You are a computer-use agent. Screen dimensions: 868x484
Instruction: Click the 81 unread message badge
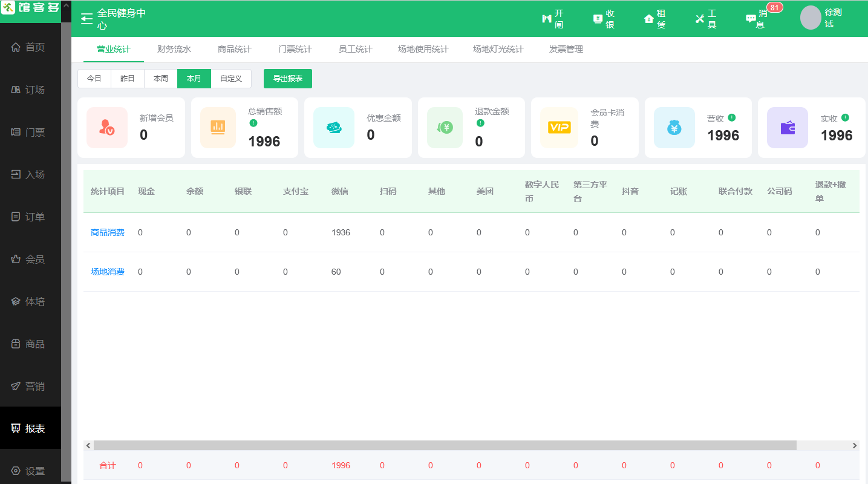pyautogui.click(x=774, y=8)
